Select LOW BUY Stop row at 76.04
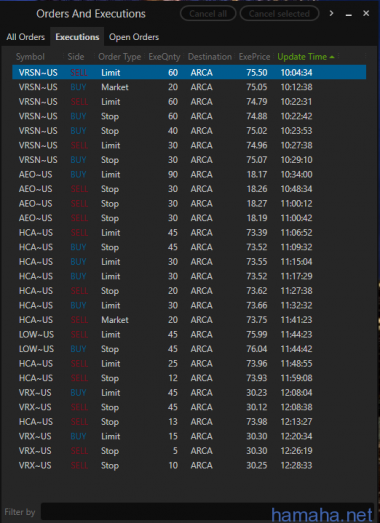 point(189,349)
